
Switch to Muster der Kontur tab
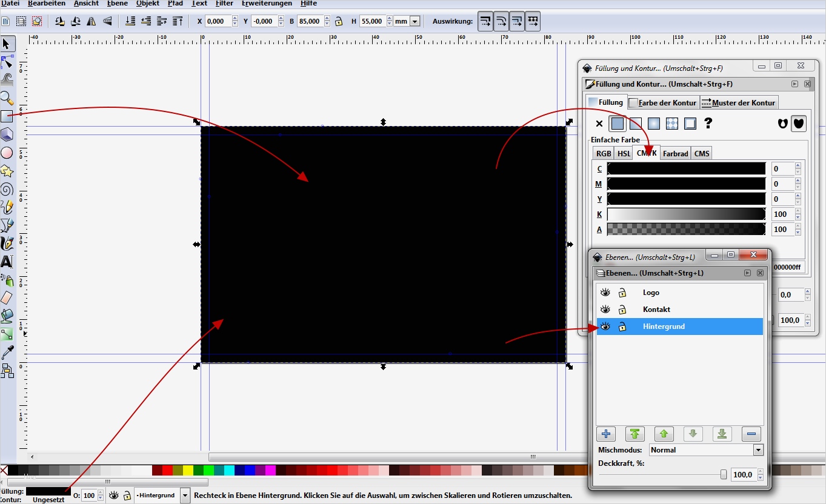tap(738, 102)
